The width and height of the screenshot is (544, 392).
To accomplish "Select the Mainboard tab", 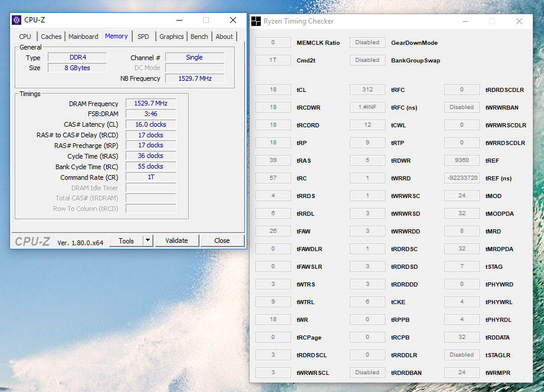I will click(x=83, y=37).
